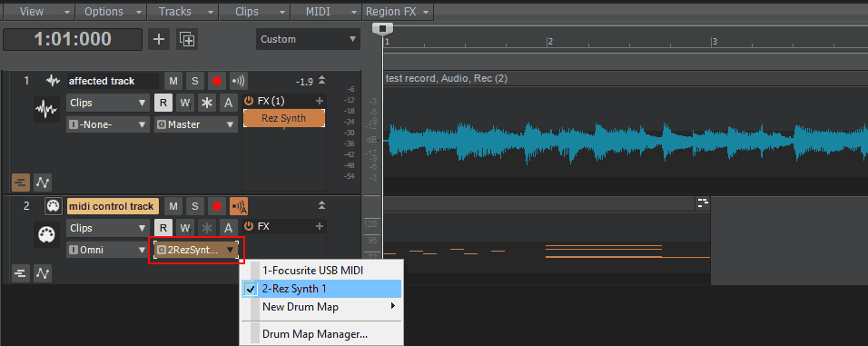Add an effect to midi track FX bin
The height and width of the screenshot is (346, 868).
click(x=320, y=226)
